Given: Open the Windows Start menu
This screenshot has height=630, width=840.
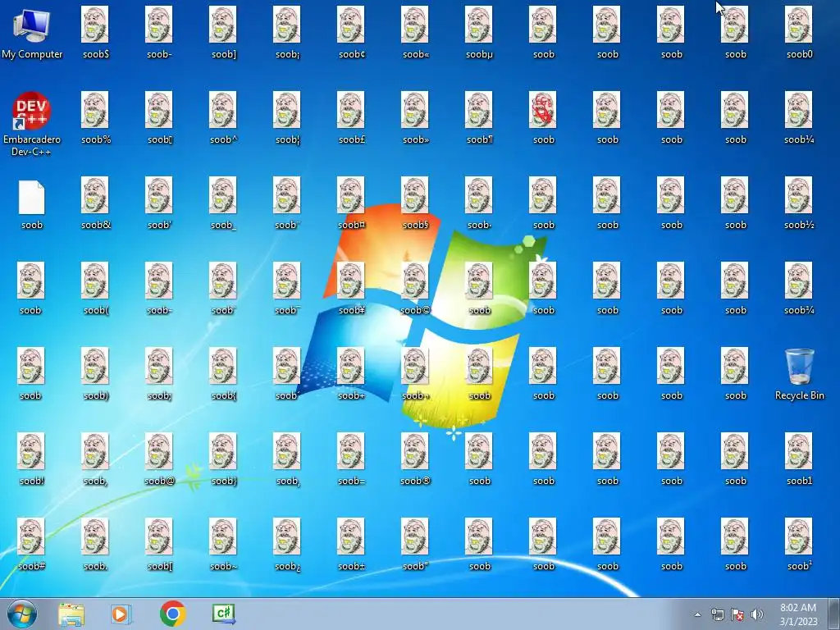Looking at the screenshot, I should click(x=22, y=614).
